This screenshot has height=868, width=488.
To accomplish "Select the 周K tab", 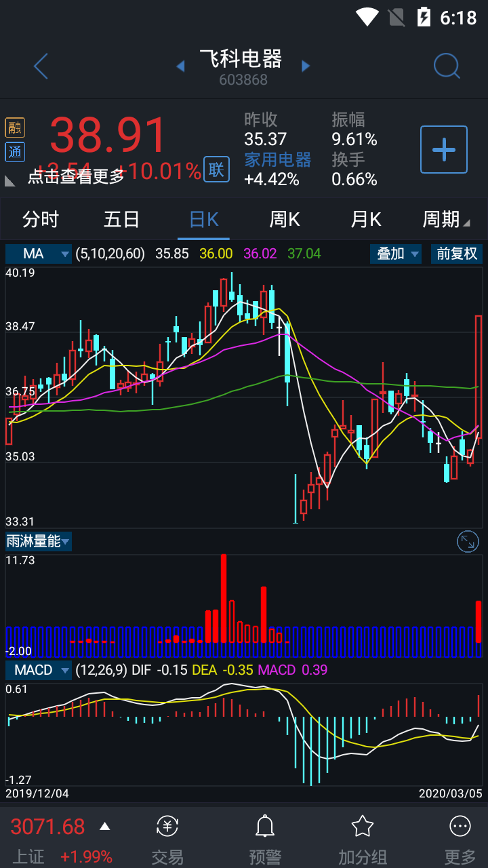I will tap(285, 220).
